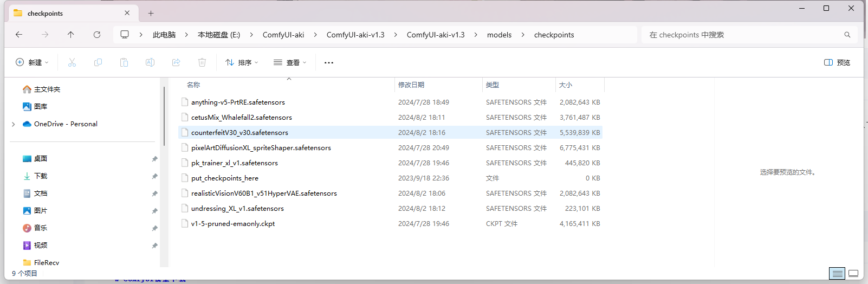
Task: Open the See more ellipsis menu
Action: 329,62
